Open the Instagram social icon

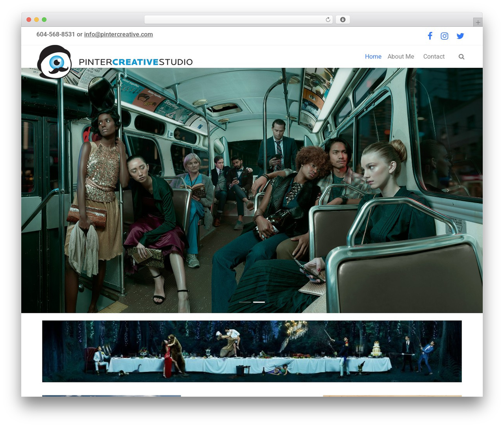click(445, 36)
